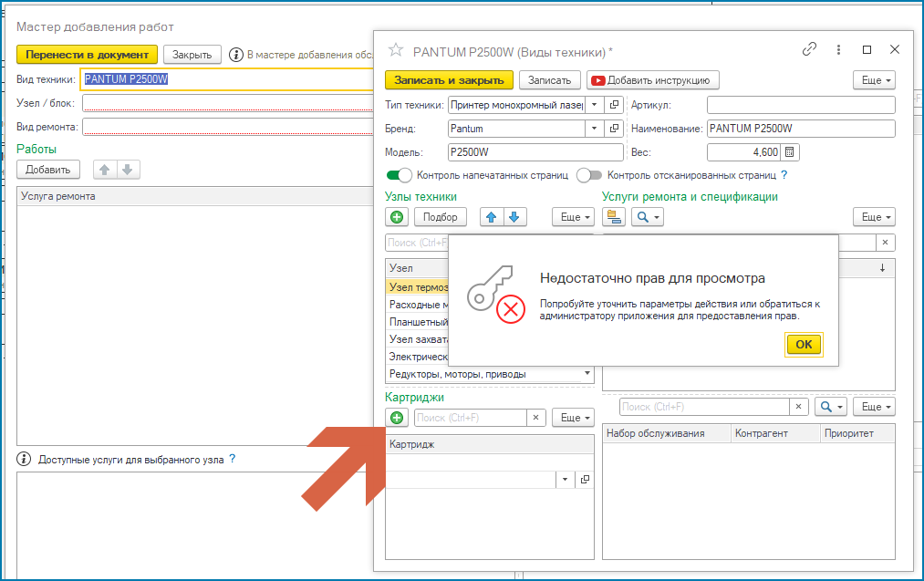Screen dimensions: 924x581
Task: Open Еще menu in Картриджи section
Action: pos(573,418)
